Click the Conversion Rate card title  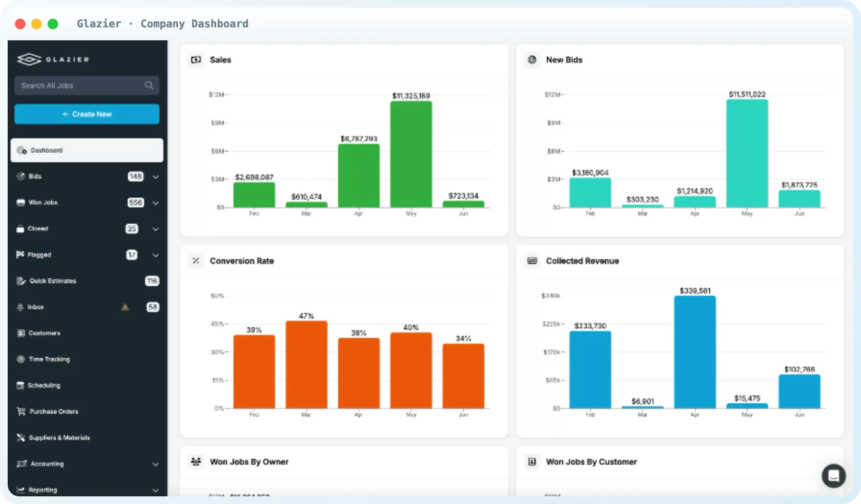[x=242, y=261]
